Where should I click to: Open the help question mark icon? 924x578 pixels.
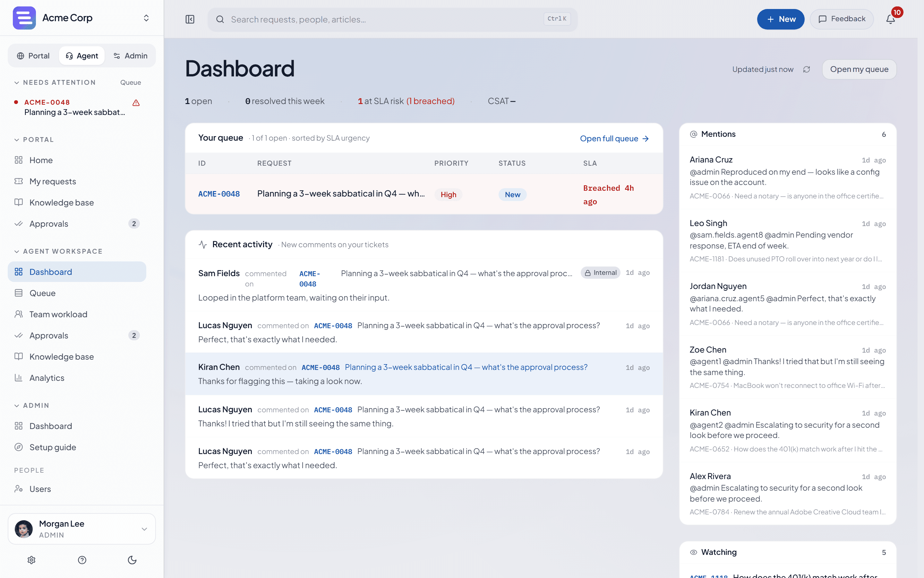point(82,560)
